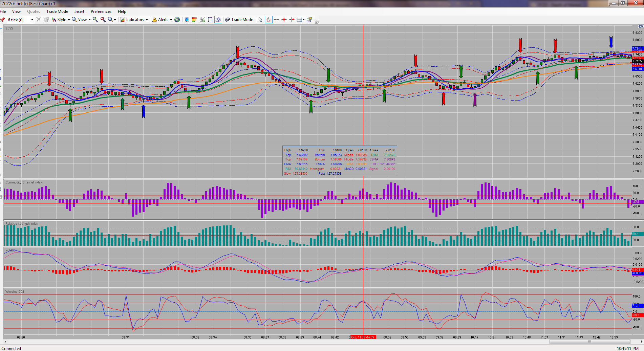644x351 pixels.
Task: Open the Preferences menu
Action: pyautogui.click(x=101, y=12)
